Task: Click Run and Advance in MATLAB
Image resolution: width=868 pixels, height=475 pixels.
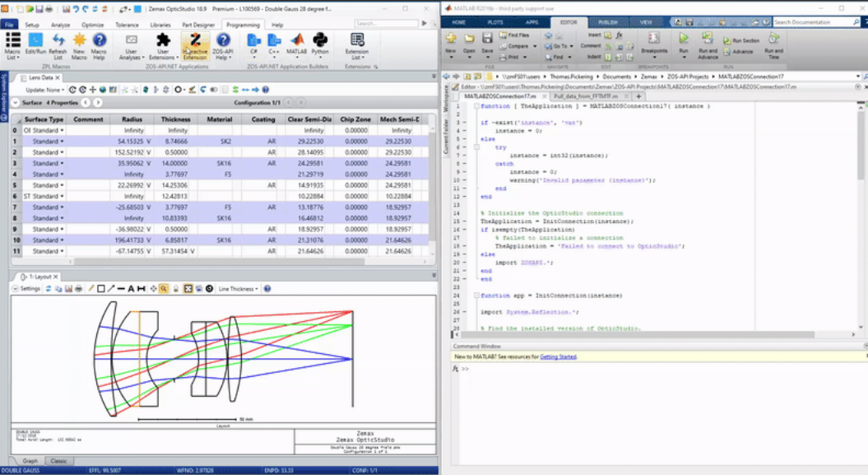Action: [708, 45]
